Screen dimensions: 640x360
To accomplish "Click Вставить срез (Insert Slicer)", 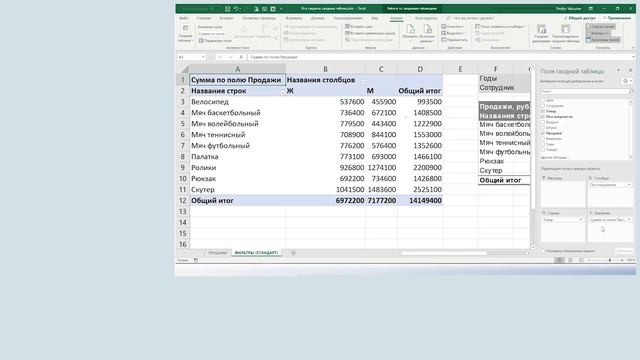I will (x=359, y=27).
